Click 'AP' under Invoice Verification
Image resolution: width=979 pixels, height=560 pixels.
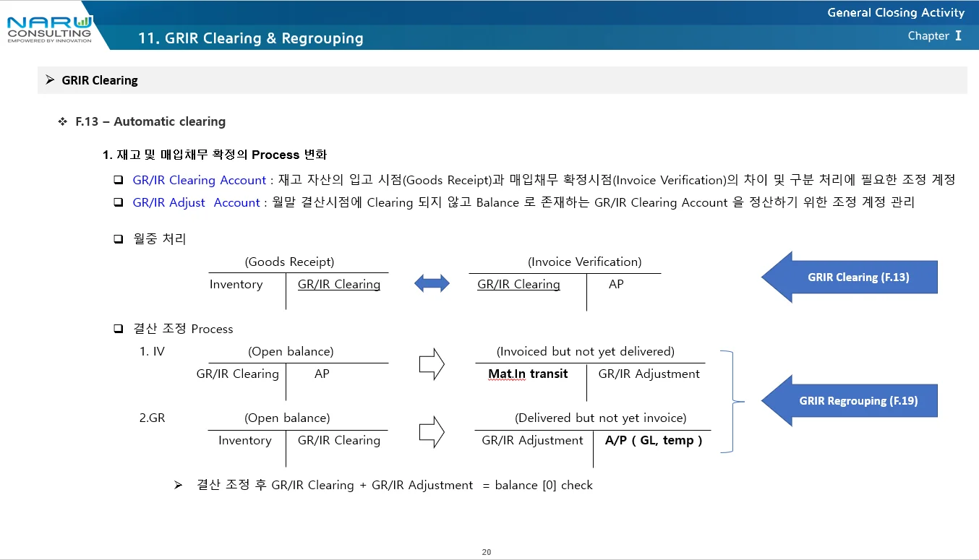616,284
